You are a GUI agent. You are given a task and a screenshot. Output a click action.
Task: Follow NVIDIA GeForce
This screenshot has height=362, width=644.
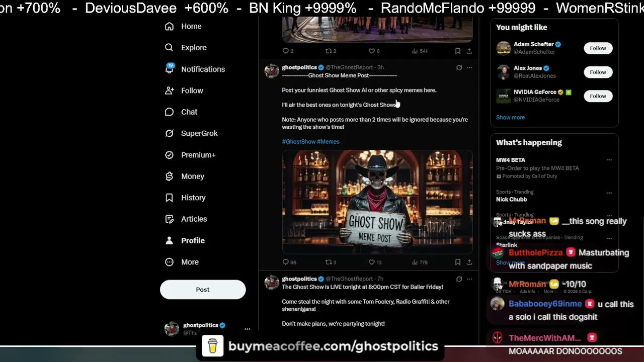click(x=598, y=96)
